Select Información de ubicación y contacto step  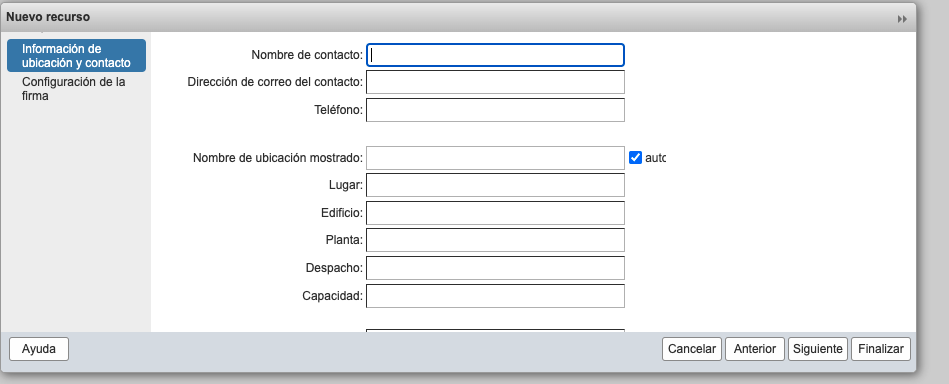pyautogui.click(x=76, y=56)
